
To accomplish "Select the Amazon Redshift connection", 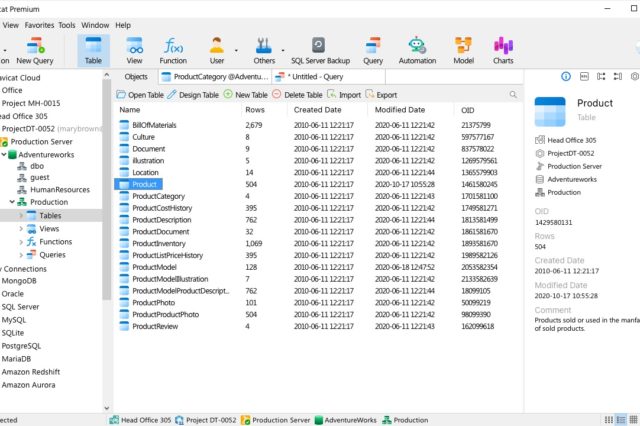I will click(31, 372).
